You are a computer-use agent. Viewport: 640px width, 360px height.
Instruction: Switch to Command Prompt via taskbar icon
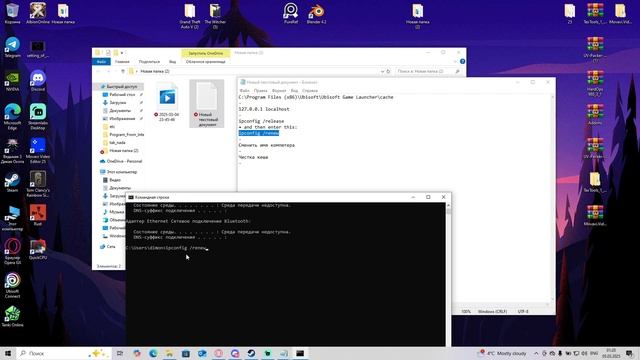click(300, 353)
